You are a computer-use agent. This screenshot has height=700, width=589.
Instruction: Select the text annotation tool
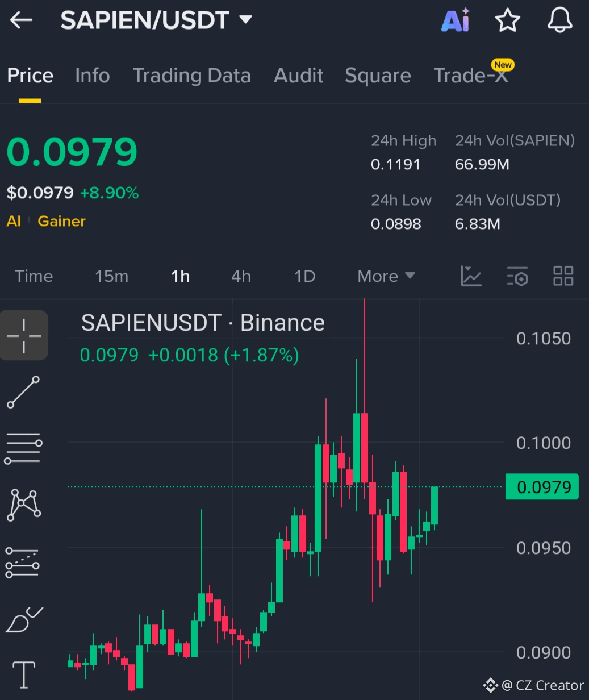tap(24, 674)
